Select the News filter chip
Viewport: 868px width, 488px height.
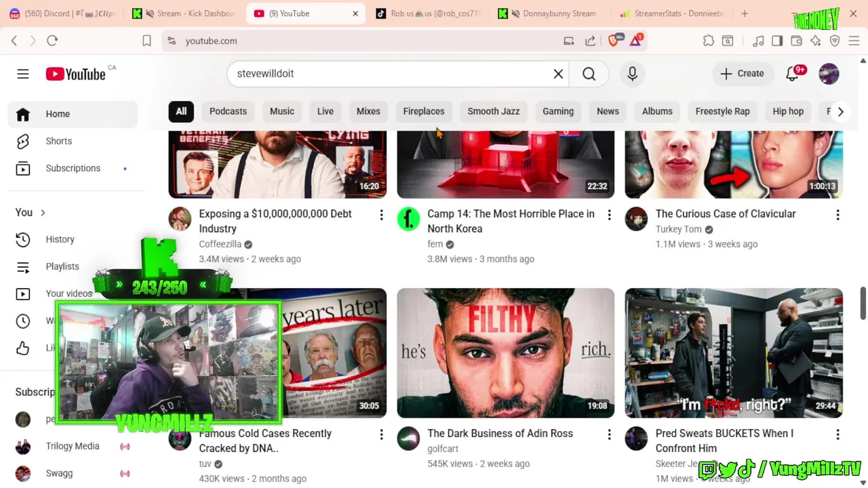pos(608,111)
